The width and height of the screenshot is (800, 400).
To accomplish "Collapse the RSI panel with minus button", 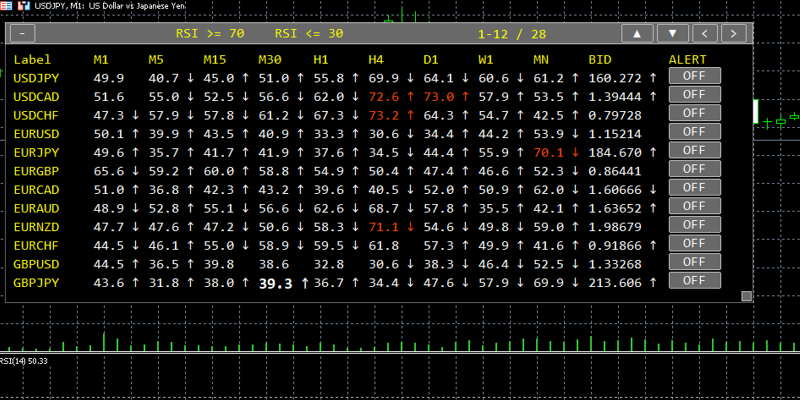I will tap(22, 34).
